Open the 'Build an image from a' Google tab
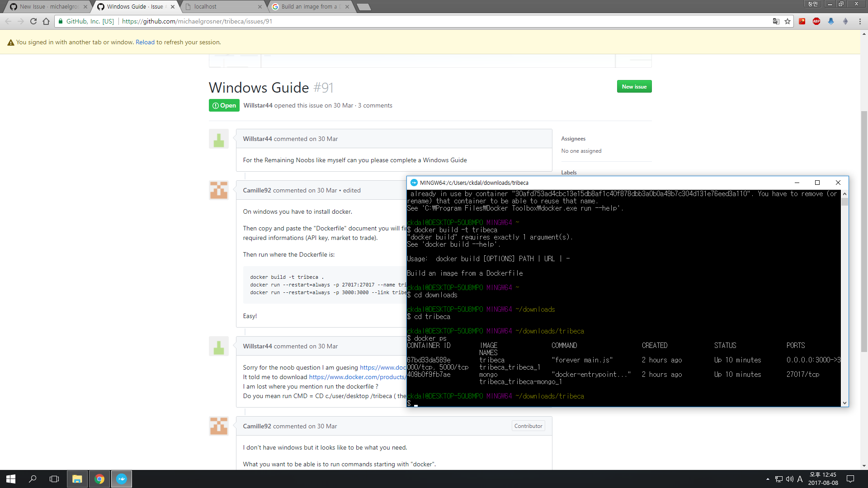The width and height of the screenshot is (868, 488). point(307,6)
